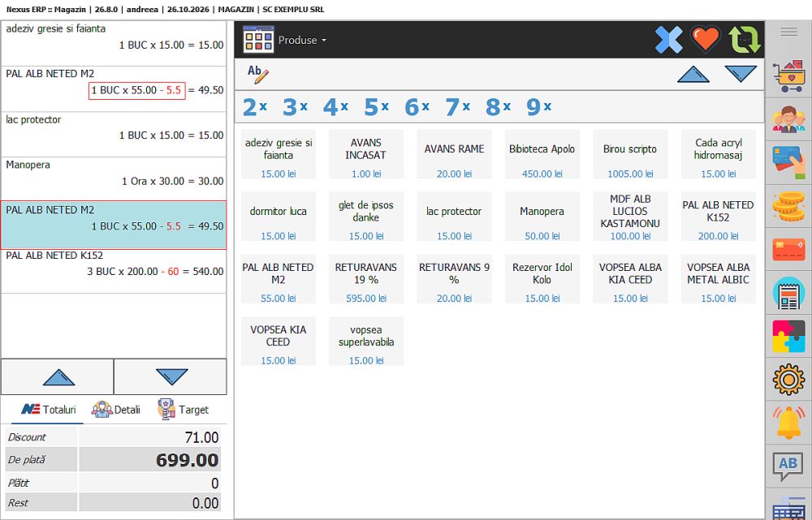The height and width of the screenshot is (520, 812).
Task: Open settings via the gear icon
Action: (x=788, y=380)
